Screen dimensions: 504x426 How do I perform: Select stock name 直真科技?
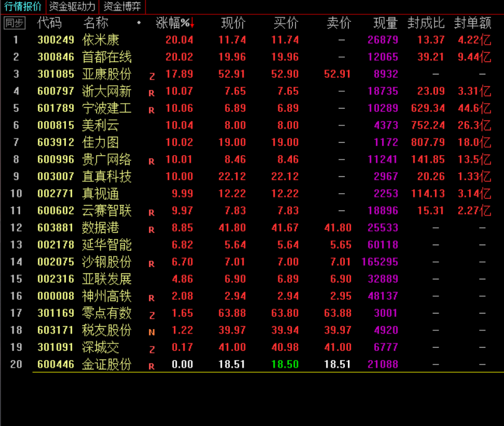107,176
